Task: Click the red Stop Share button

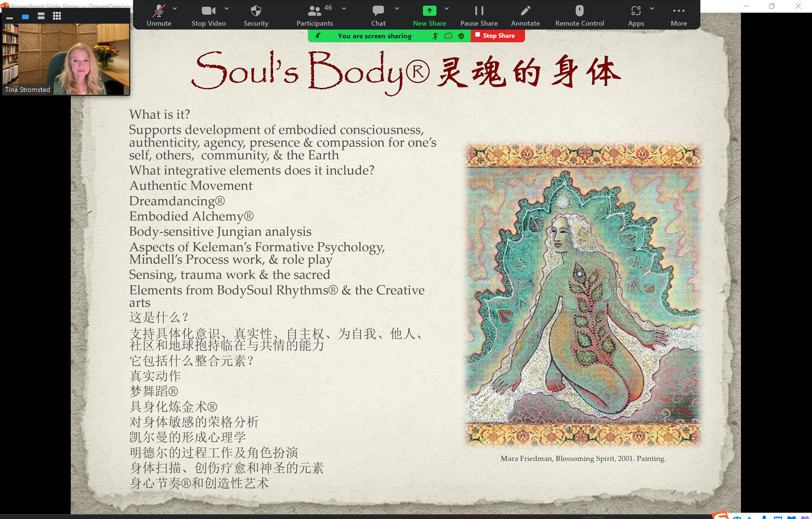Action: click(497, 36)
